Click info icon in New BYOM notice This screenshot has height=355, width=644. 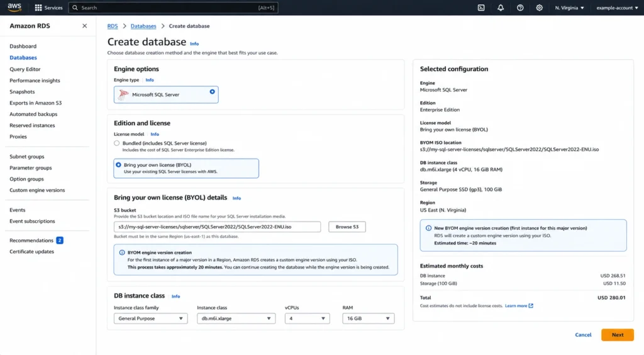click(428, 228)
